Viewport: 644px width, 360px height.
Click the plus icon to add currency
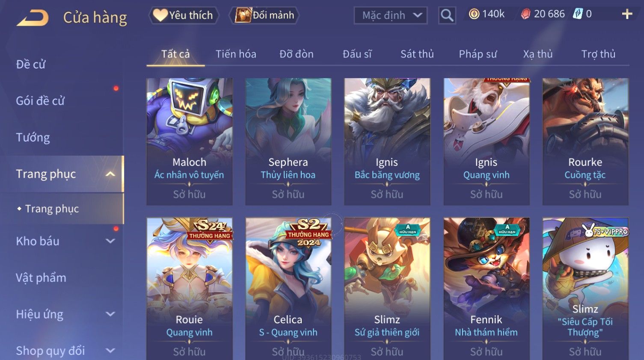tap(627, 15)
